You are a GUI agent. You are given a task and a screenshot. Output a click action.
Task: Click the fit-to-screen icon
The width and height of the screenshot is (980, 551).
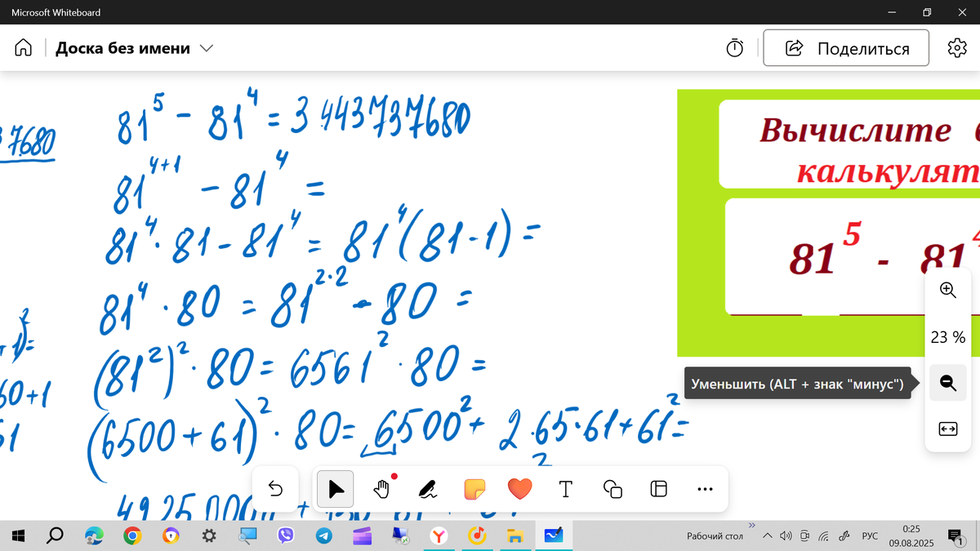948,429
